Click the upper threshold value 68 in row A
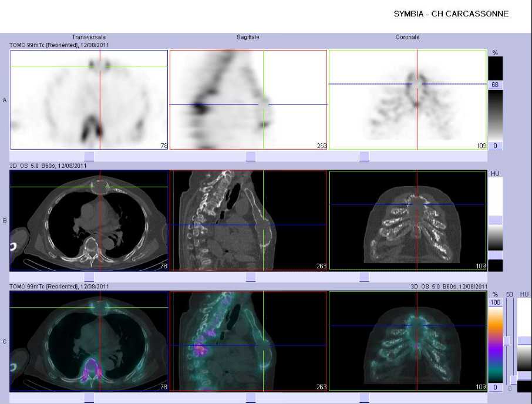The width and height of the screenshot is (532, 404). click(495, 85)
